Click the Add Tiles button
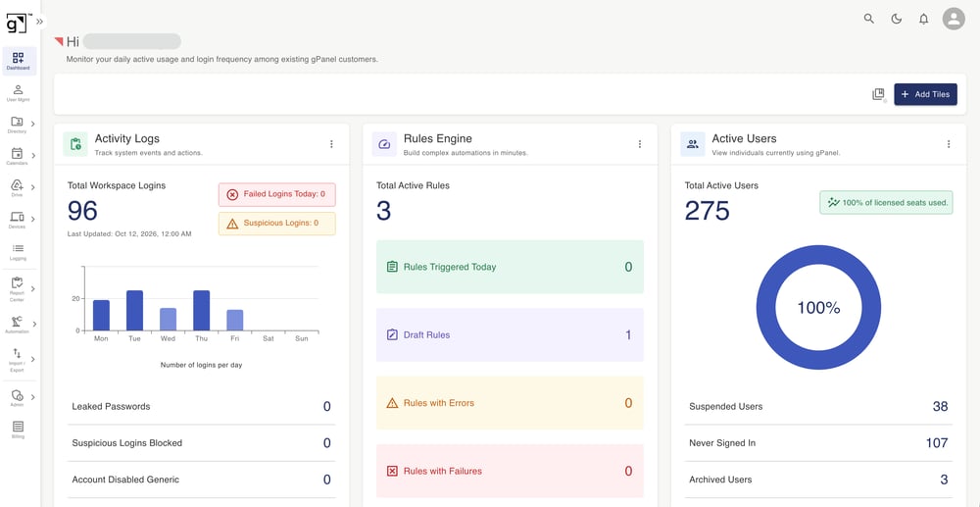Screen dimensions: 980x507 pyautogui.click(x=925, y=94)
